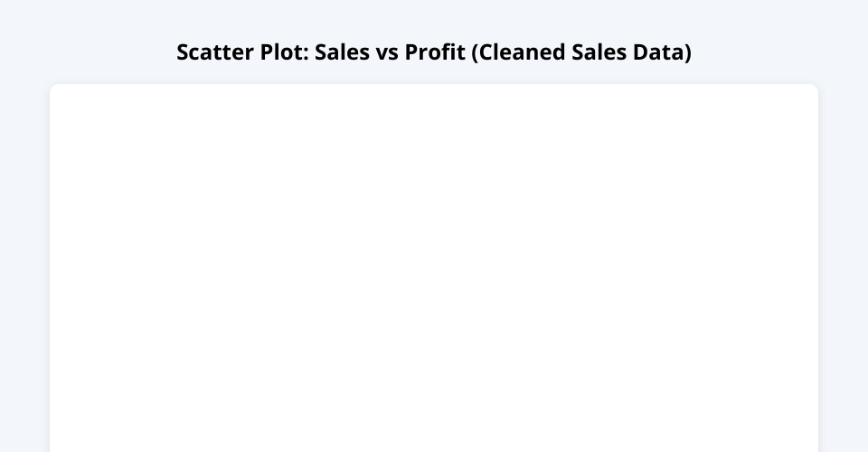Image resolution: width=868 pixels, height=452 pixels.
Task: Click inside the empty white chart panel
Action: pyautogui.click(x=434, y=271)
